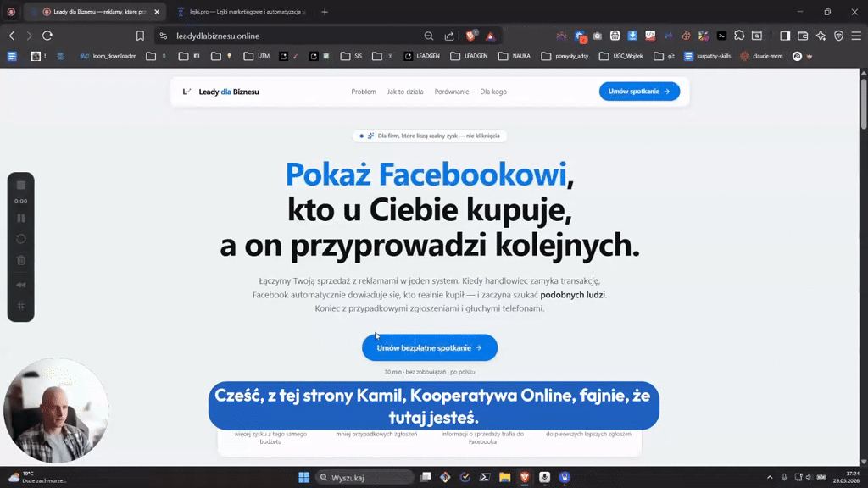868x488 pixels.
Task: Open a new browser tab
Action: 325,12
